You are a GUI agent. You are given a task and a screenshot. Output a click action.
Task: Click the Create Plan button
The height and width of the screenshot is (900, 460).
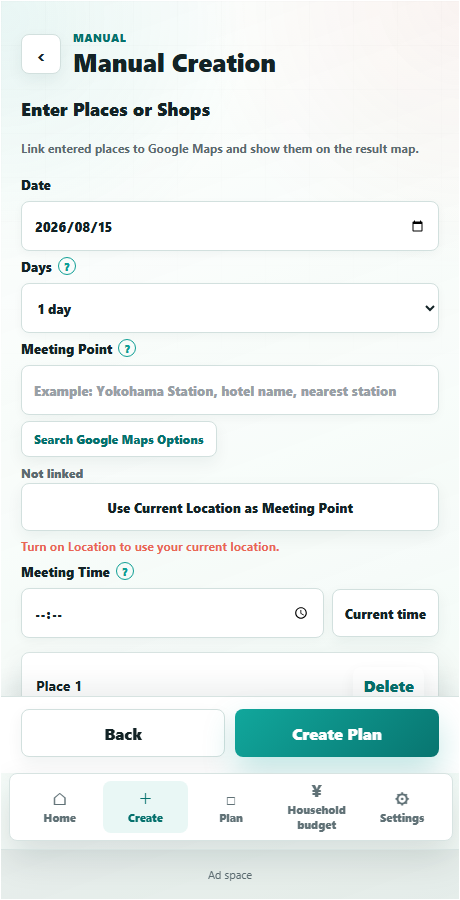coord(337,734)
